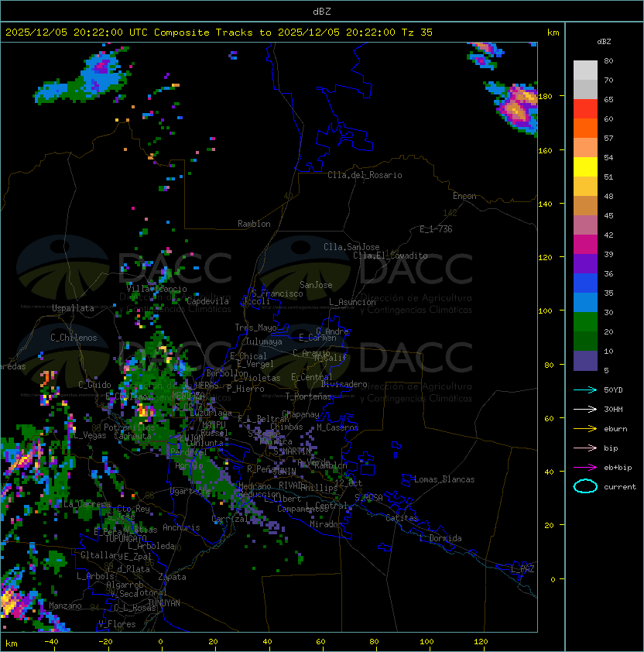Click the -20 km horizontal axis tick
This screenshot has width=644, height=652.
pyautogui.click(x=105, y=642)
